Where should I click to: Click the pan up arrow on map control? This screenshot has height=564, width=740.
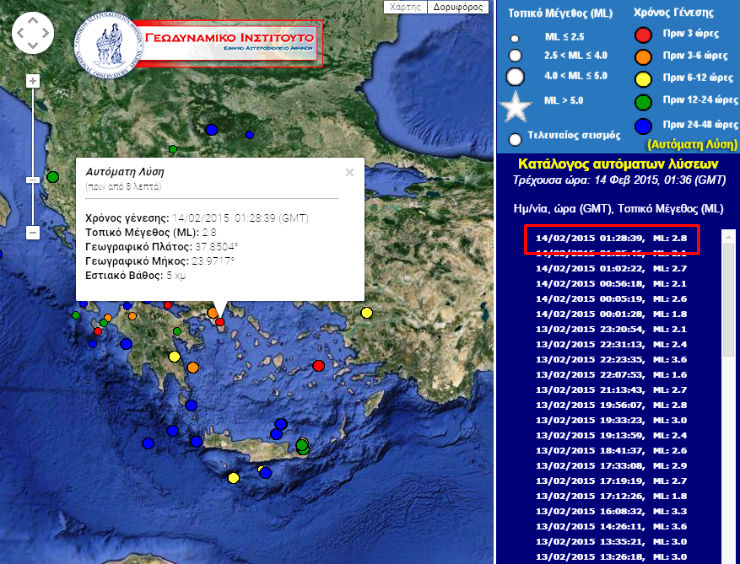coord(32,23)
